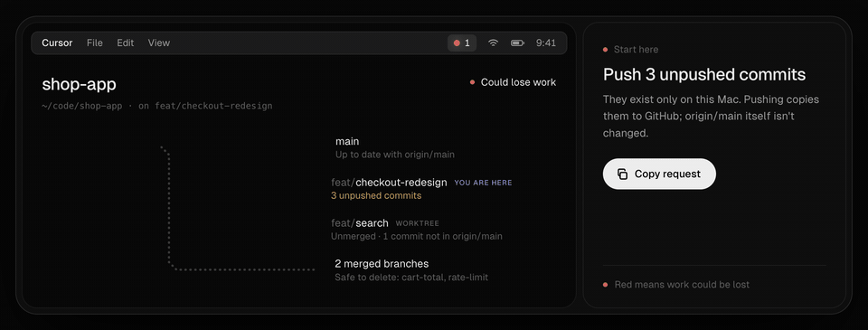The image size is (868, 330).
Task: Click the 9:41 clock
Action: (546, 42)
